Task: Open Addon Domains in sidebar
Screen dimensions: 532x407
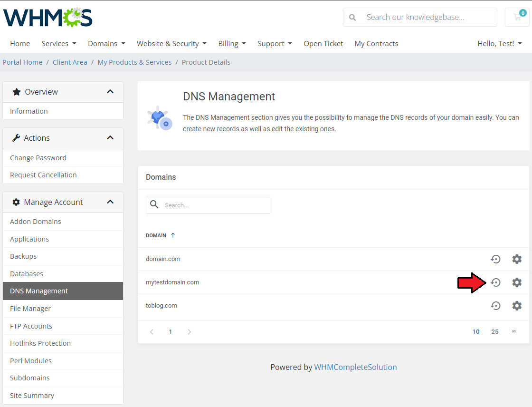Action: 63,222
